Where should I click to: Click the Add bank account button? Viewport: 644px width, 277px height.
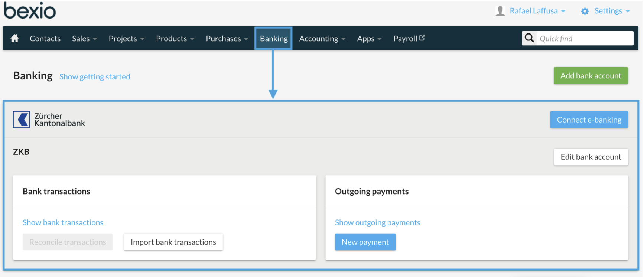click(591, 75)
